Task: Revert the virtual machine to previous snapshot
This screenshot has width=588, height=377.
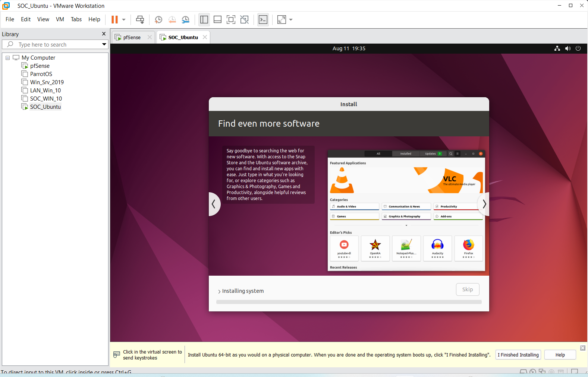Action: pyautogui.click(x=172, y=19)
